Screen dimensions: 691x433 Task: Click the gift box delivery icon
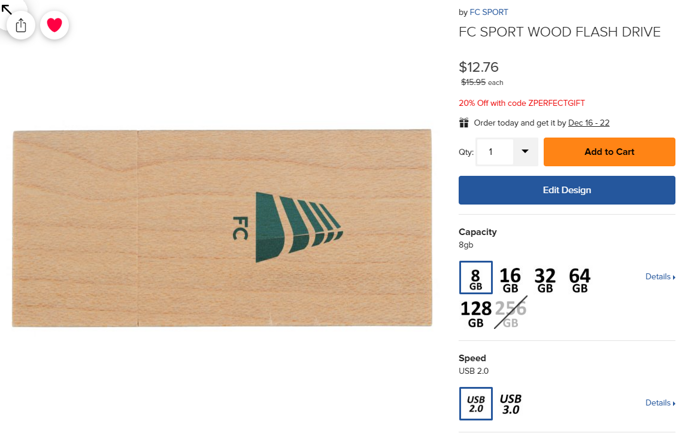pyautogui.click(x=464, y=123)
